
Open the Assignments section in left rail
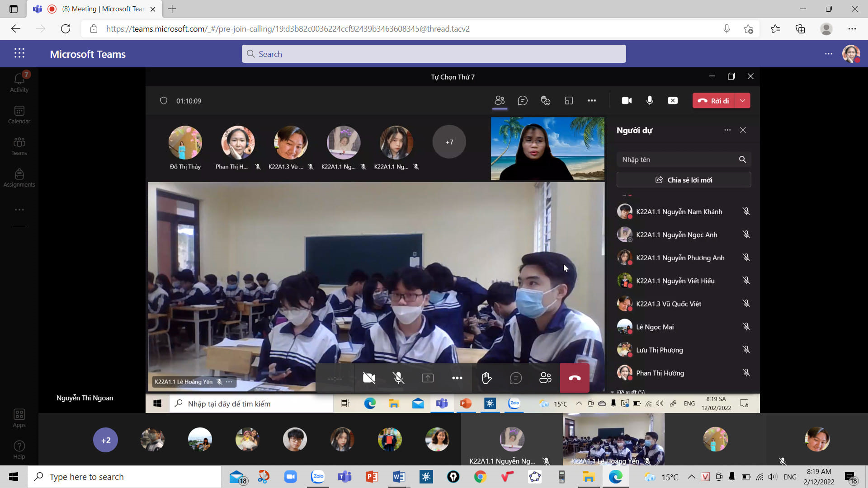click(19, 178)
